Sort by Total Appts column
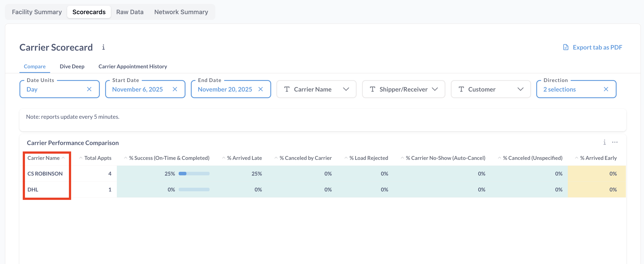 tap(95, 158)
